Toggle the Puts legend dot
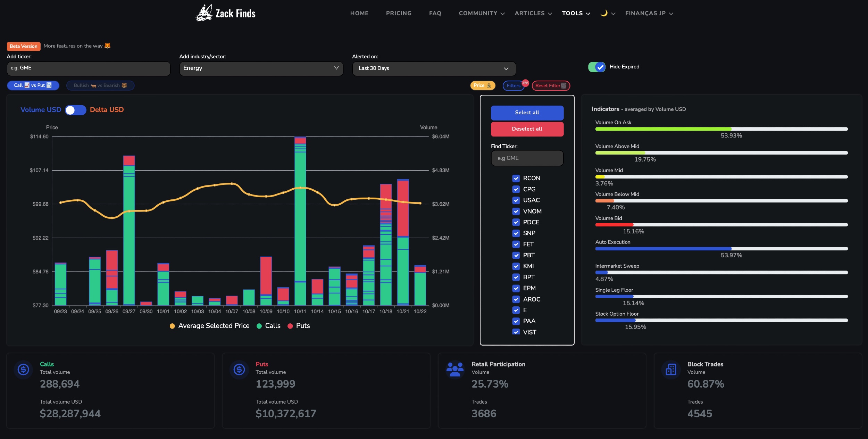Screen dimensions: 868x439 click(290, 326)
